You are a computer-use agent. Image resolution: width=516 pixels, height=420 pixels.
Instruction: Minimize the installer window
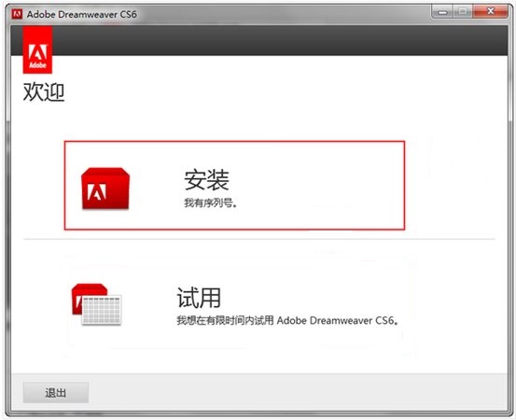[x=442, y=12]
